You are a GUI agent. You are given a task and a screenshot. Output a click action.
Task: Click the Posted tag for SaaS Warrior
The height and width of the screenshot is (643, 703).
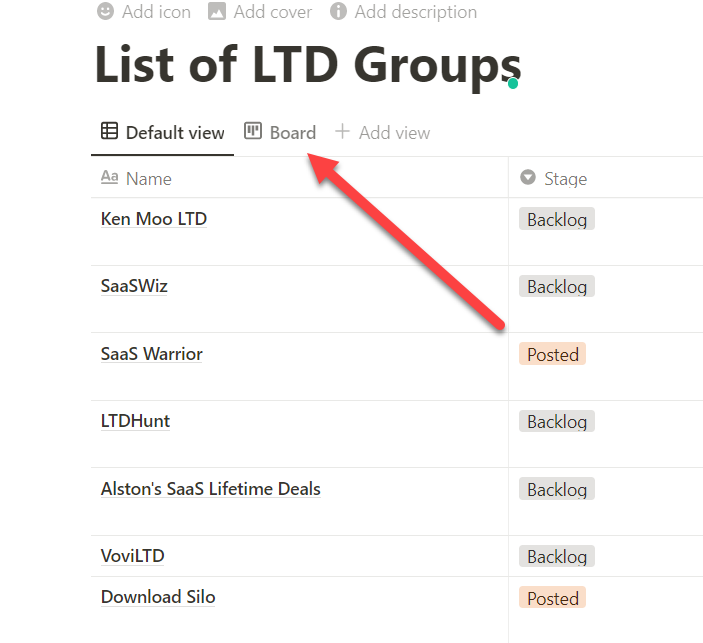(552, 354)
